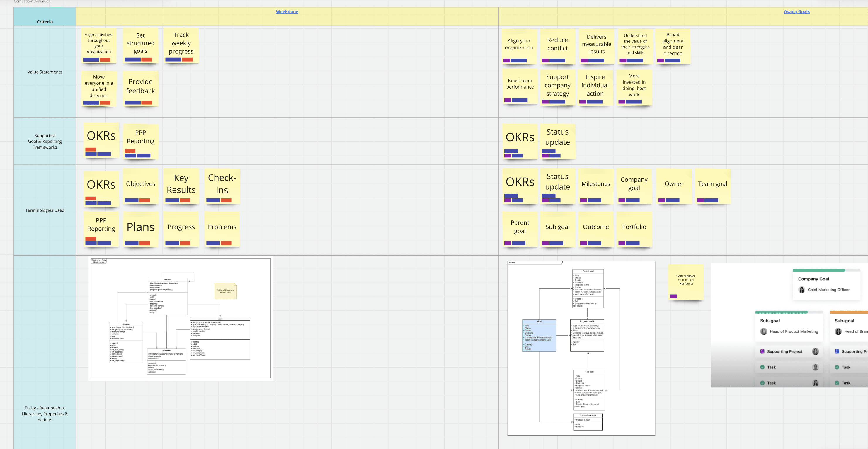Image resolution: width=868 pixels, height=449 pixels.
Task: Select the Criteria header cell
Action: click(45, 17)
